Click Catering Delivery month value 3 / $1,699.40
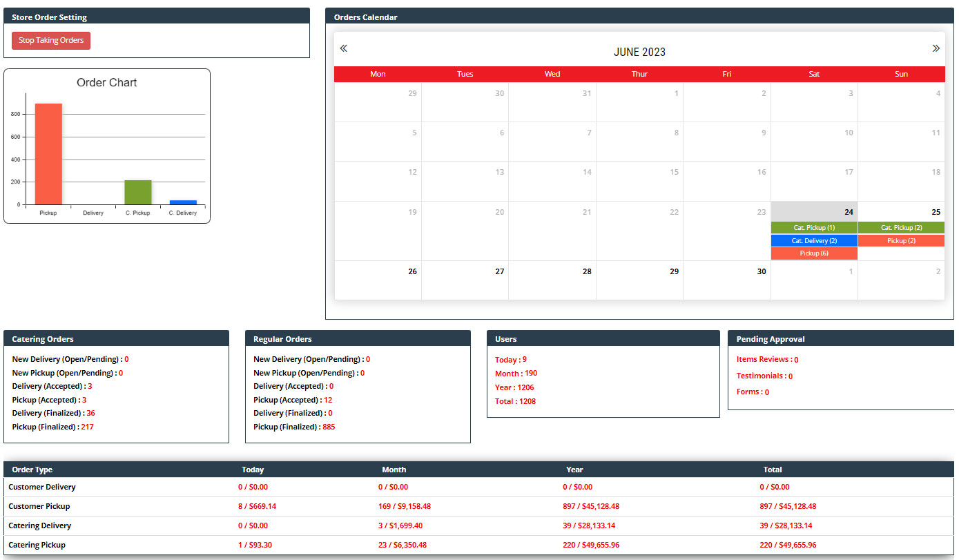 400,525
